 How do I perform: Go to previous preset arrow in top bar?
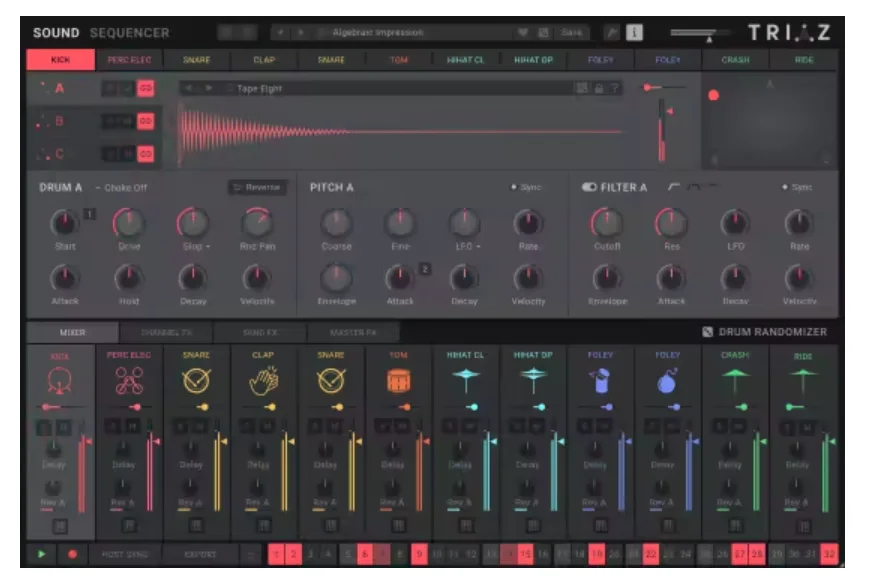tap(281, 33)
